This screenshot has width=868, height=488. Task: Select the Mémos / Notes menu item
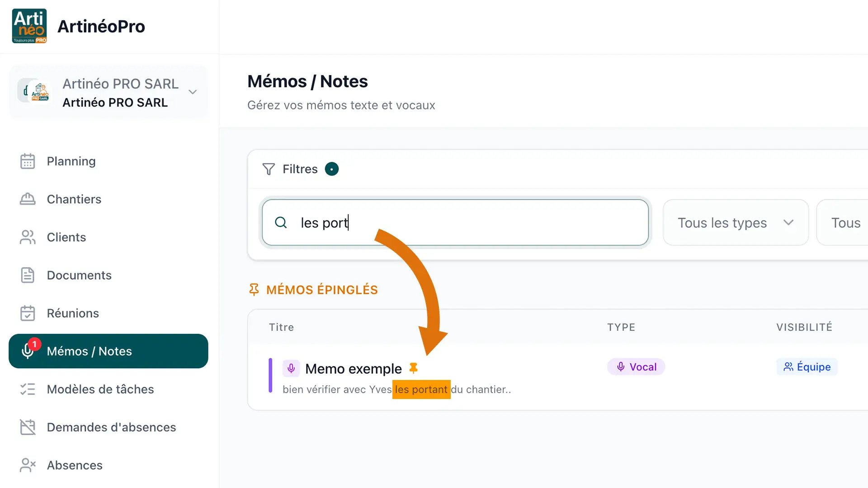coord(108,351)
